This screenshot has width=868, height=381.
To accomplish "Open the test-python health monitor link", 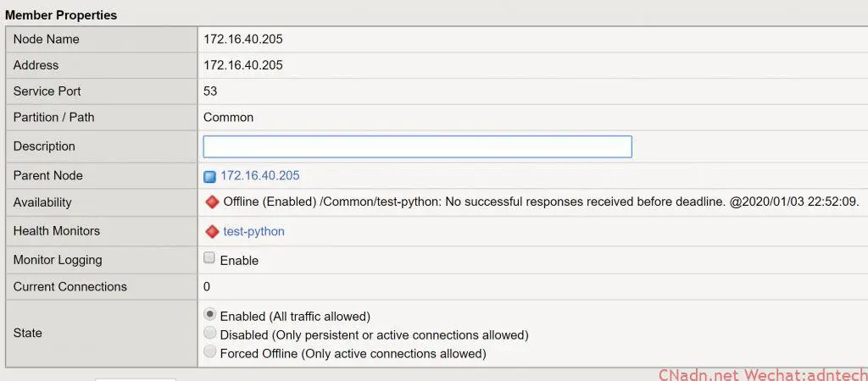I will (253, 231).
